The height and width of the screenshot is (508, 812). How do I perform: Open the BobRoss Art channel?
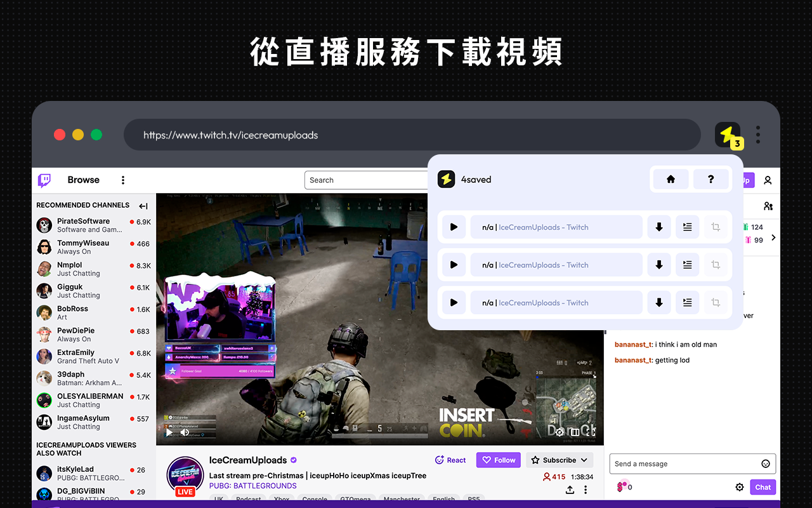pos(93,313)
